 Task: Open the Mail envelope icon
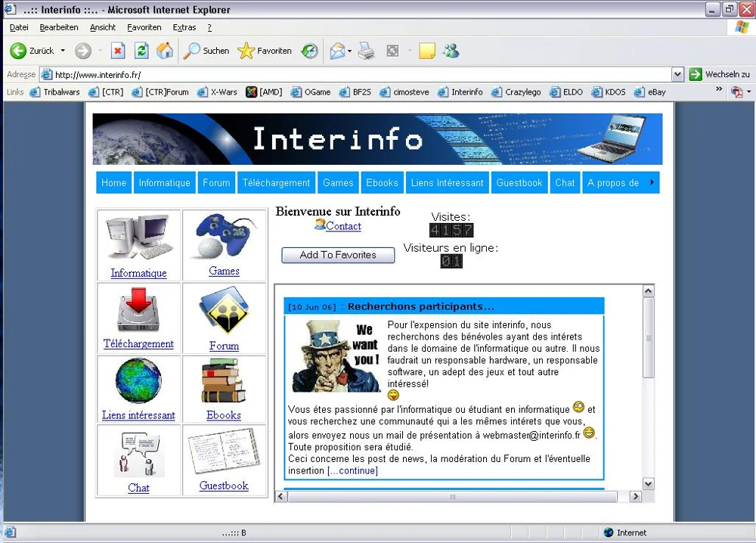click(x=337, y=51)
